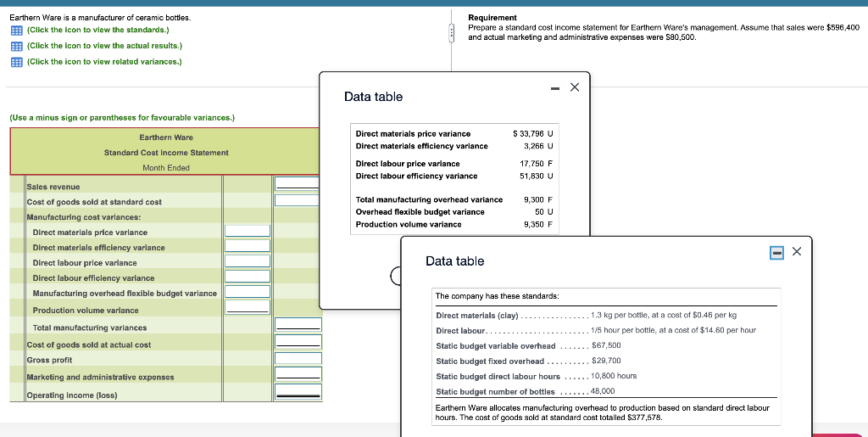Open the 'view related variances' link text
Screen dimensions: 868x437
tap(104, 62)
